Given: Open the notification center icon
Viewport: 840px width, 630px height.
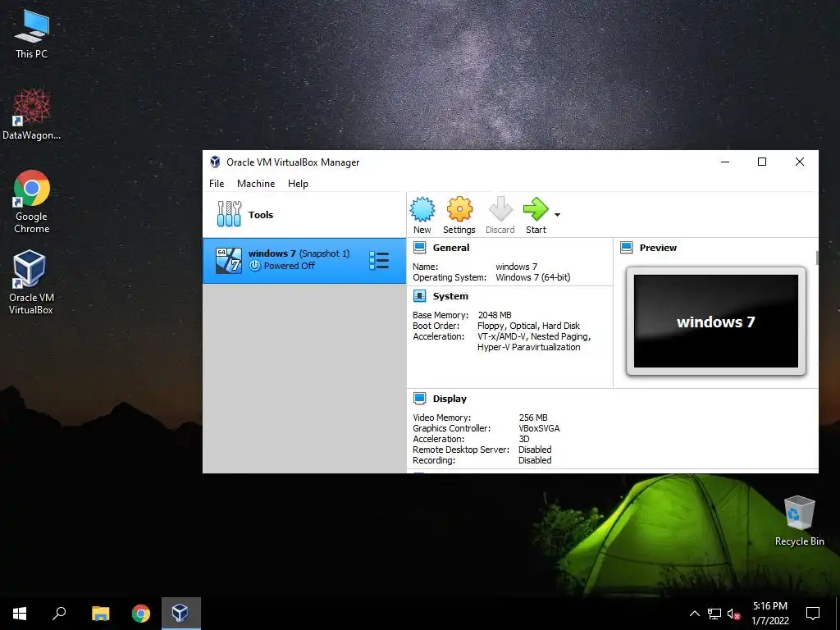Looking at the screenshot, I should coord(813,614).
